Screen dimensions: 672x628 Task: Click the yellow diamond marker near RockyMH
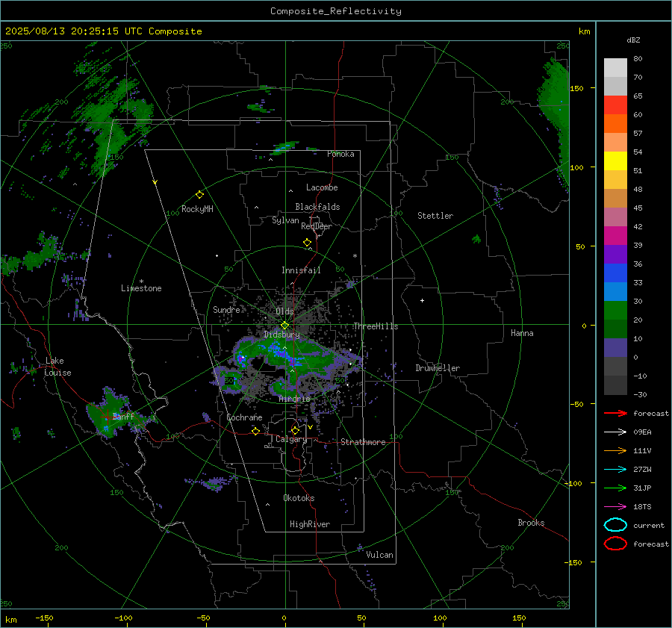199,195
